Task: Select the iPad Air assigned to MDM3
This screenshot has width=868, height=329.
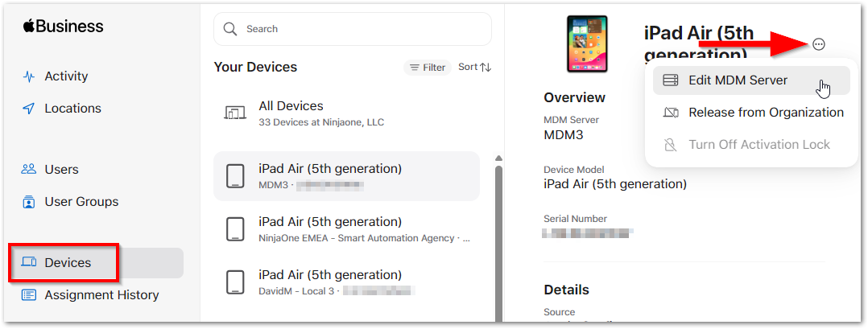Action: coord(346,176)
